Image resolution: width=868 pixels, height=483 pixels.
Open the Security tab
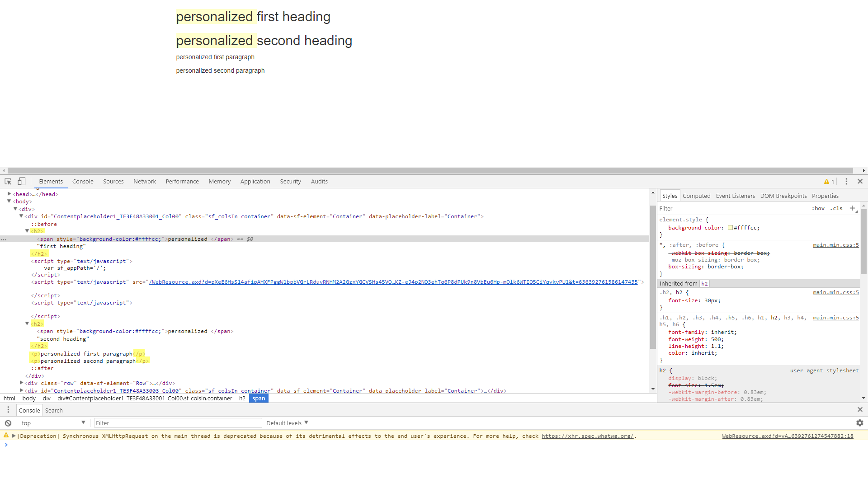[290, 181]
